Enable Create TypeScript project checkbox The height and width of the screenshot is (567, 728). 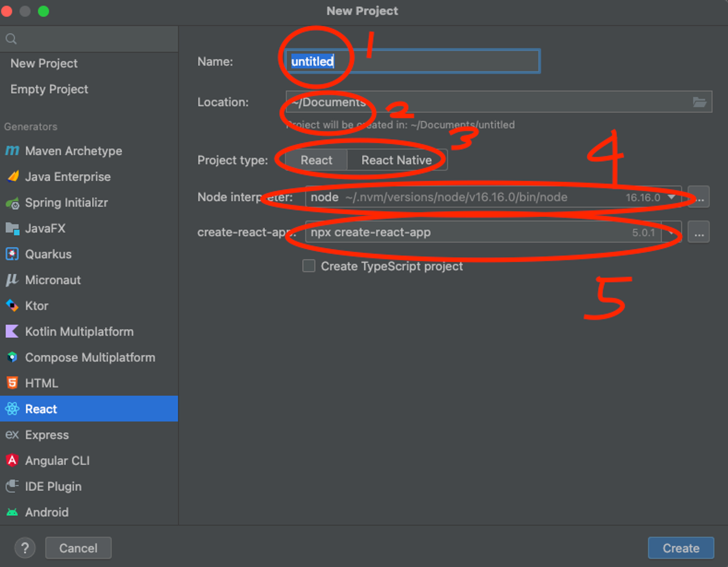click(x=309, y=266)
